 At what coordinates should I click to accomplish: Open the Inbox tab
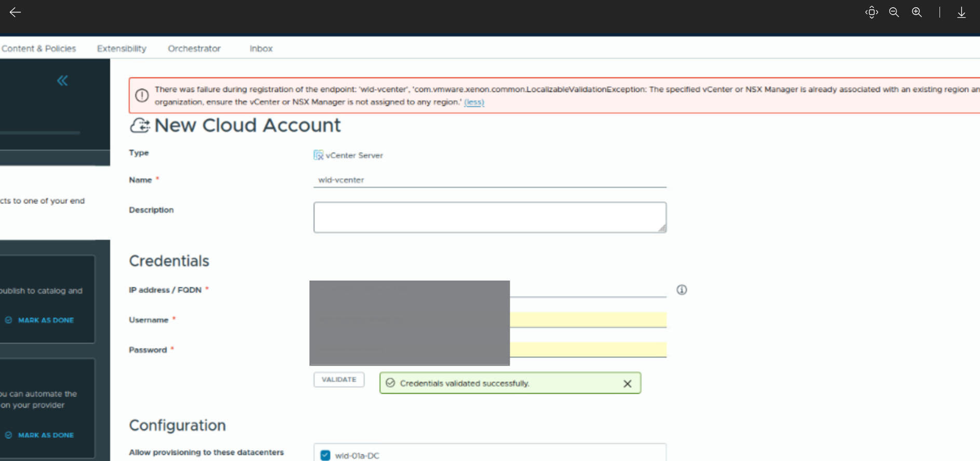pyautogui.click(x=261, y=49)
